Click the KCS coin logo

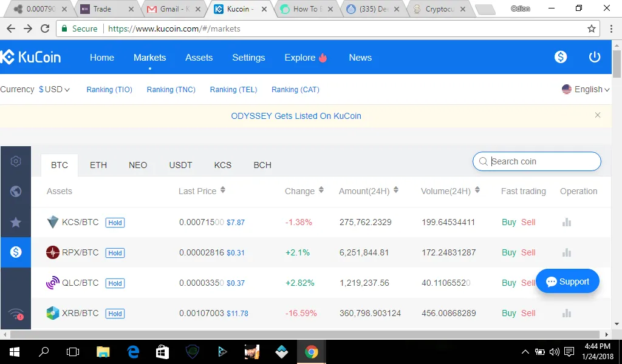tap(53, 222)
